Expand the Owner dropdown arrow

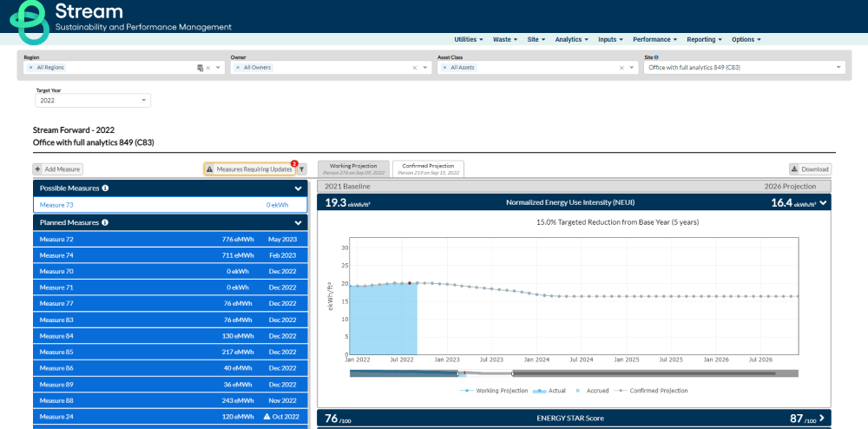[425, 68]
